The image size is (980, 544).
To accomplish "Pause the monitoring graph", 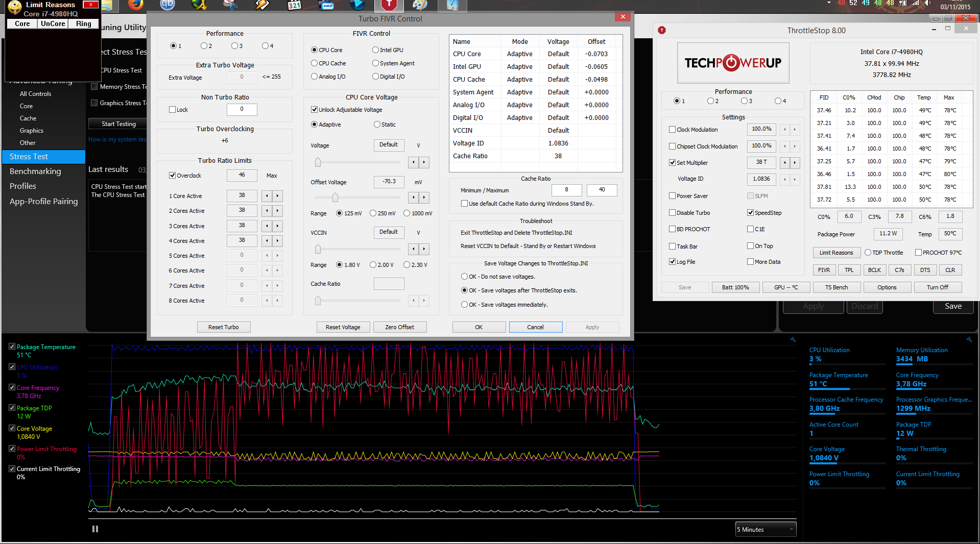I will [95, 529].
